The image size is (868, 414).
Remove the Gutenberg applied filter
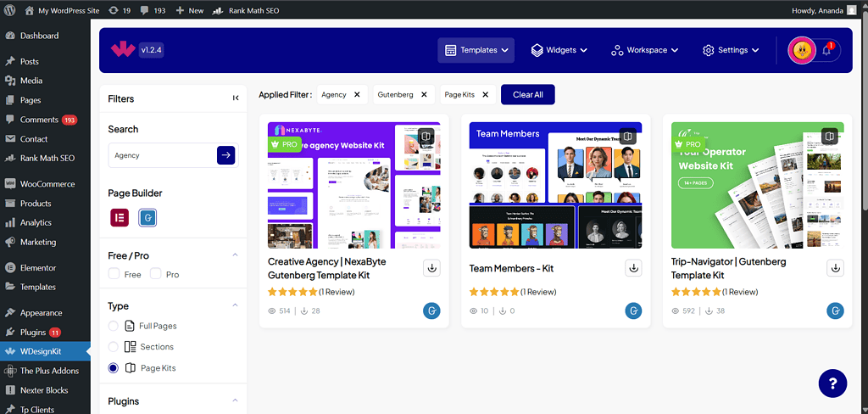pyautogui.click(x=424, y=95)
